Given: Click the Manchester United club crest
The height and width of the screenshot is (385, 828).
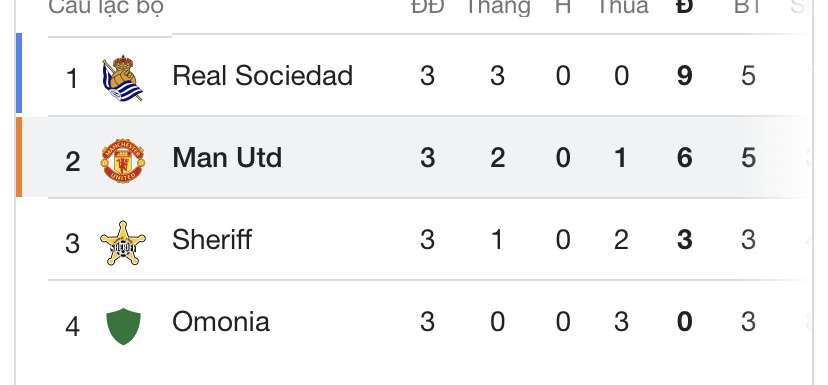Looking at the screenshot, I should pos(123,161).
